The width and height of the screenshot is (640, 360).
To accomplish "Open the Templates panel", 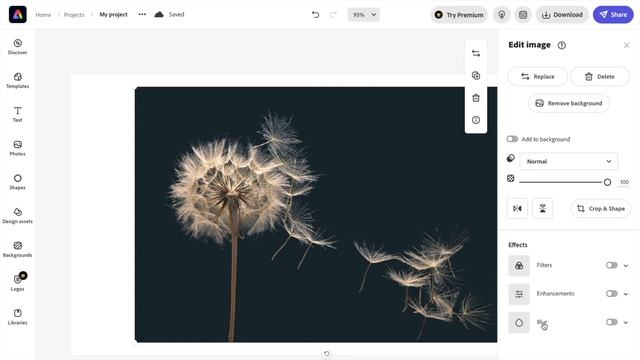I will point(18,80).
